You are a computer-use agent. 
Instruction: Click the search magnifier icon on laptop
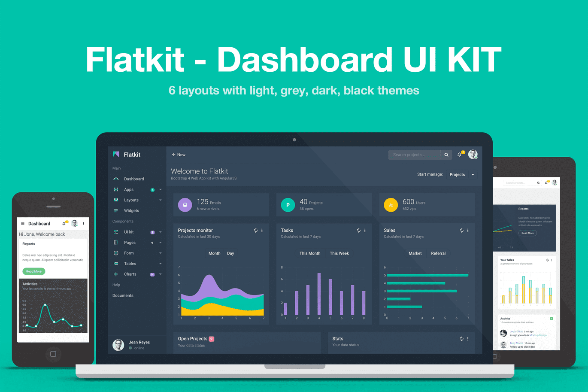[x=446, y=155]
